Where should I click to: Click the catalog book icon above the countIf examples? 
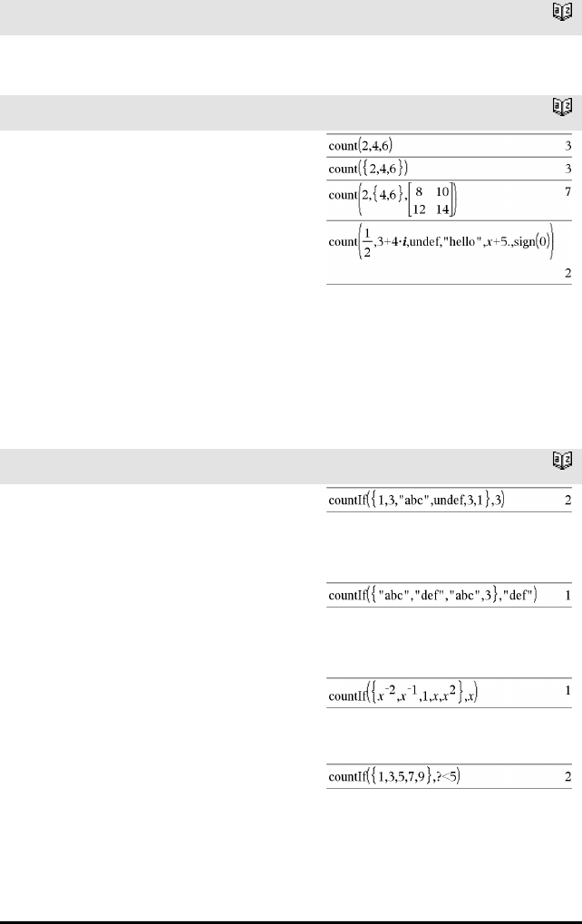pyautogui.click(x=562, y=461)
